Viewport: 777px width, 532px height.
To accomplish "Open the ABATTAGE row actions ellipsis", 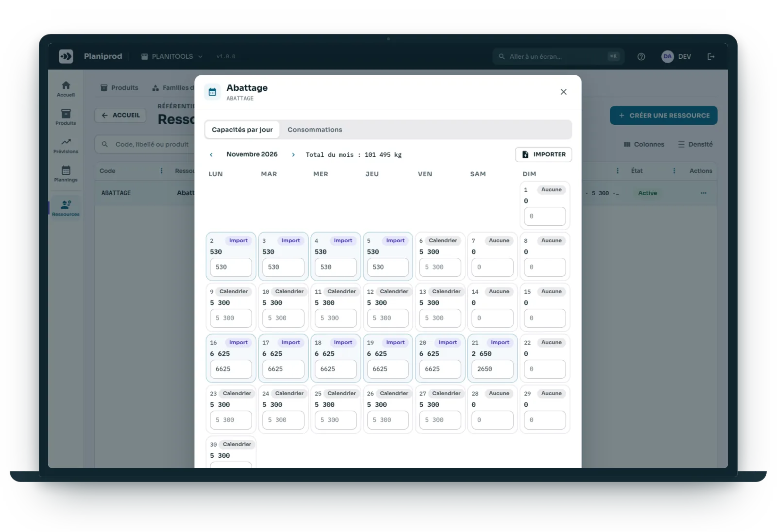I will 703,193.
